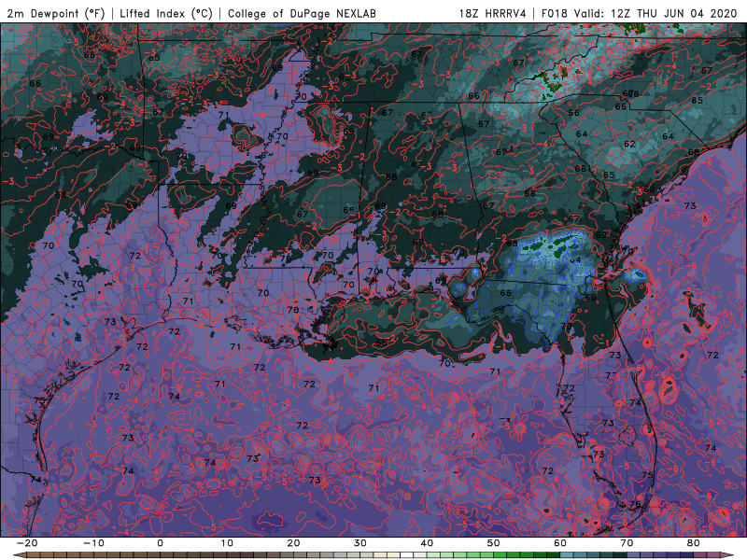This screenshot has width=747, height=560.
Task: Click the '20' colorbar scale label
Action: [x=293, y=543]
